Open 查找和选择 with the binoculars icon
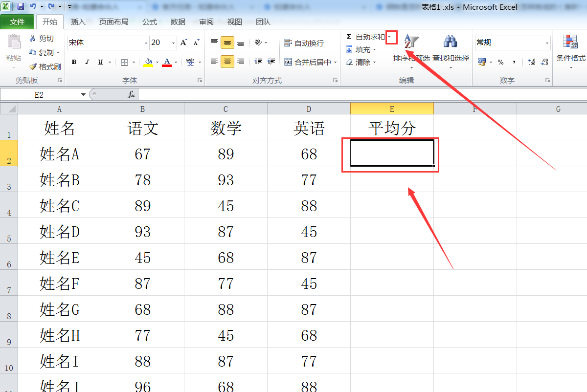This screenshot has width=587, height=392. [451, 42]
